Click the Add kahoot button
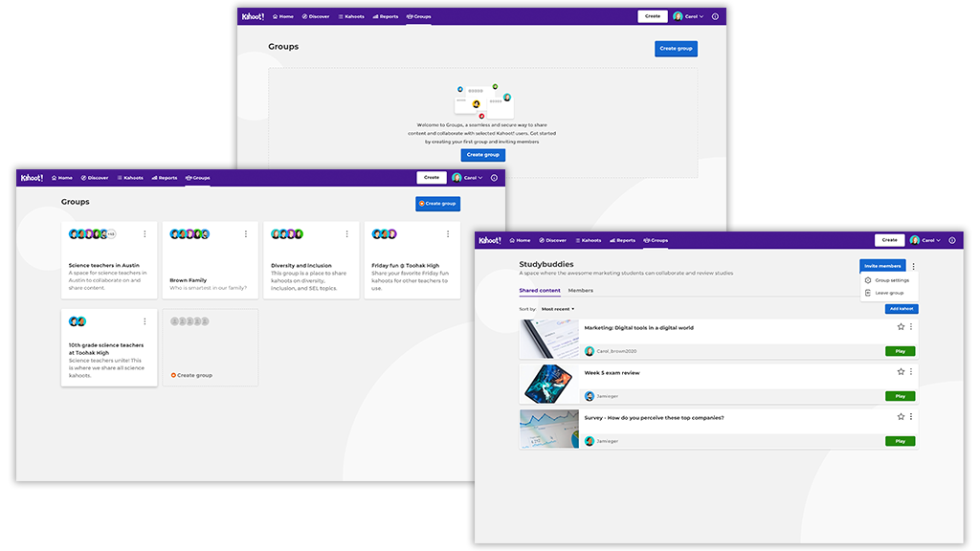 [x=902, y=309]
